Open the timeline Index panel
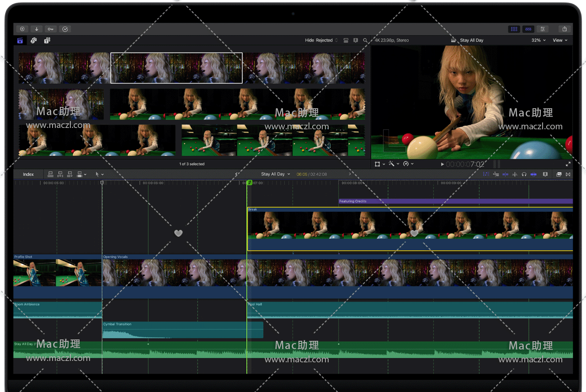The width and height of the screenshot is (586, 392). pyautogui.click(x=28, y=174)
